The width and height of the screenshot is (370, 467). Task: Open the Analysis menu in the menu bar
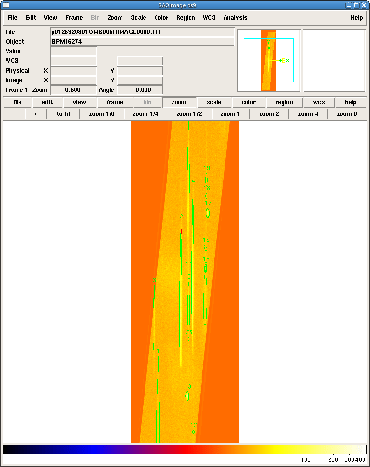235,18
